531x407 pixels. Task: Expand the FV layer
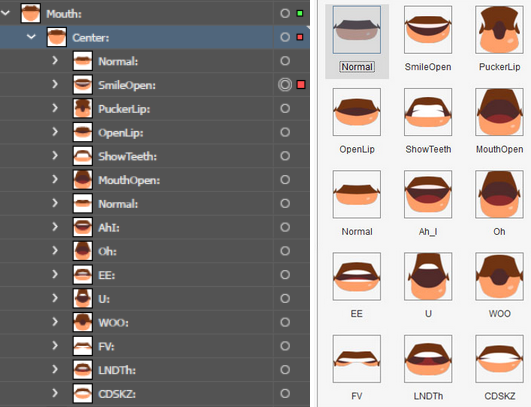tap(55, 345)
